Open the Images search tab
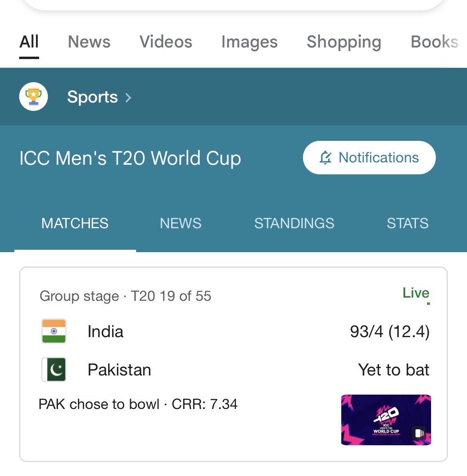Viewport: 467px width, 476px height. pyautogui.click(x=249, y=42)
